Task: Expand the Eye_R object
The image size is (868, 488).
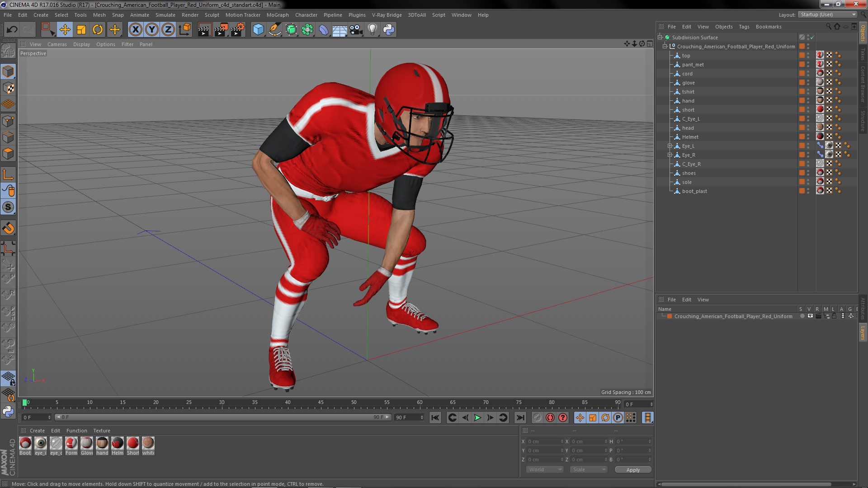Action: (x=670, y=155)
